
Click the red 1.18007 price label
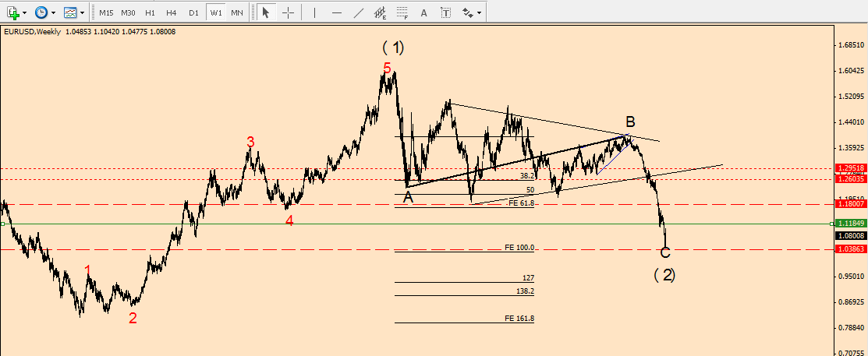point(850,204)
